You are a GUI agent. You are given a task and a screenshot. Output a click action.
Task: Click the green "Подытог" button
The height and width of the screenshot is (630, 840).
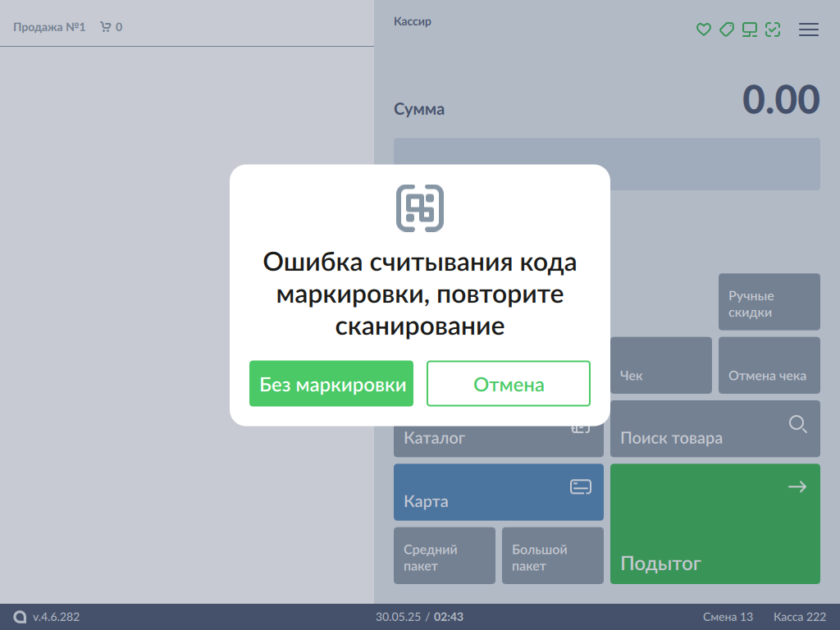coord(714,524)
